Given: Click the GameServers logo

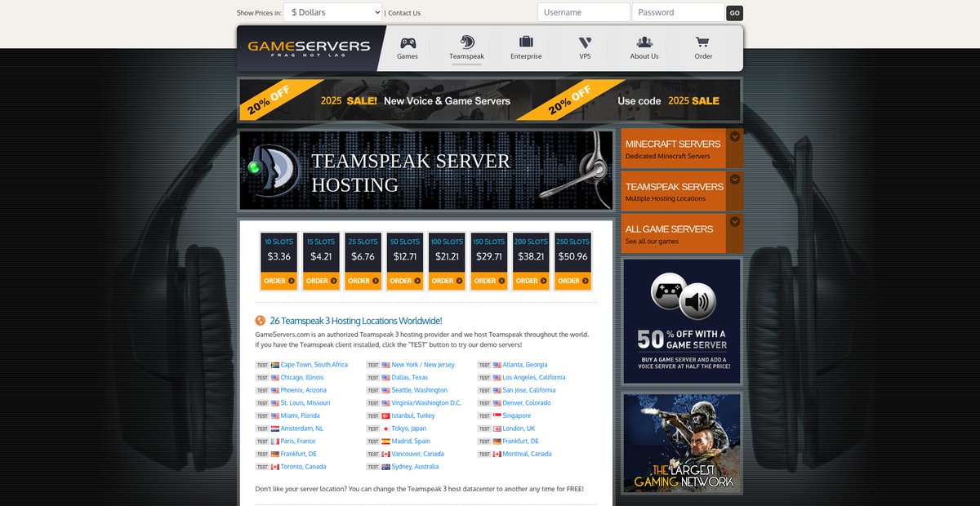Looking at the screenshot, I should click(309, 48).
